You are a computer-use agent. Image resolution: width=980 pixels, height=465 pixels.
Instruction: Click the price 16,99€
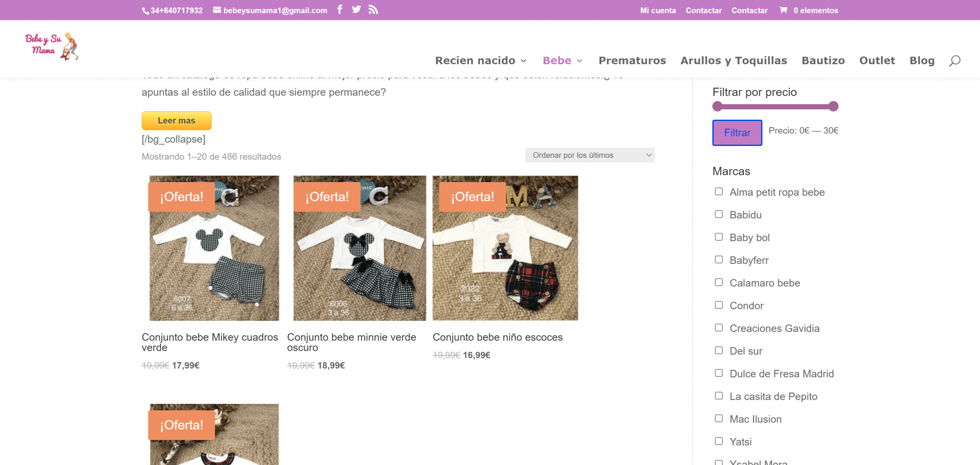(477, 355)
